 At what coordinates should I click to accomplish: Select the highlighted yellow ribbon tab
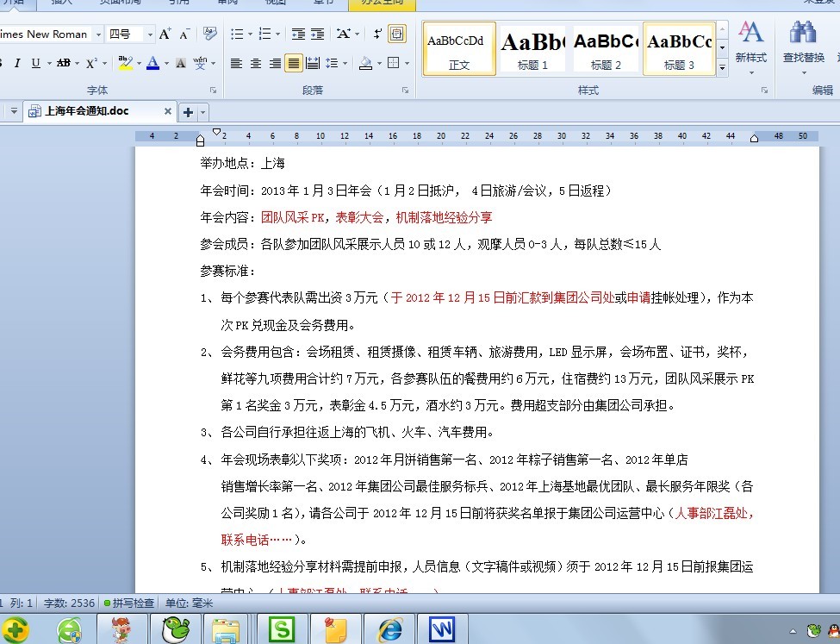coord(382,3)
